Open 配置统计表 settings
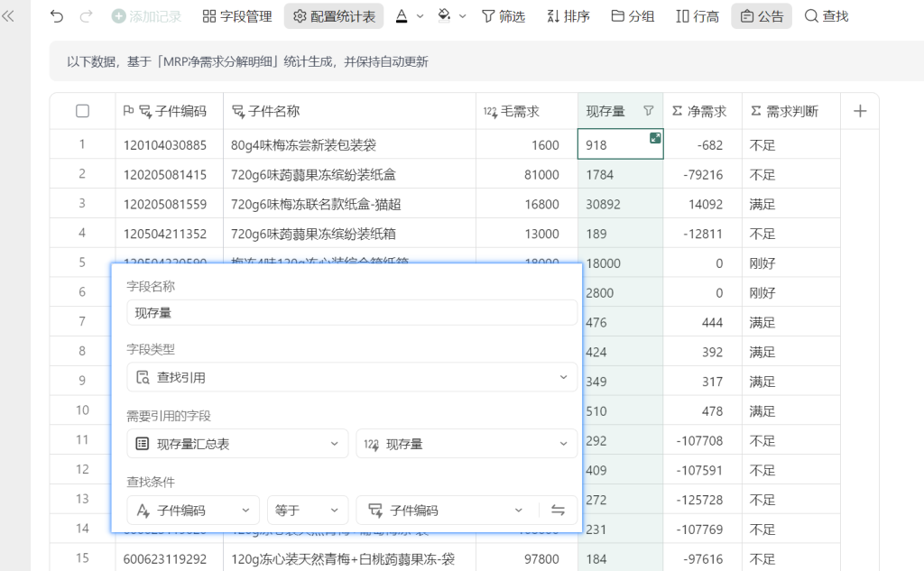This screenshot has width=924, height=571. 334,16
